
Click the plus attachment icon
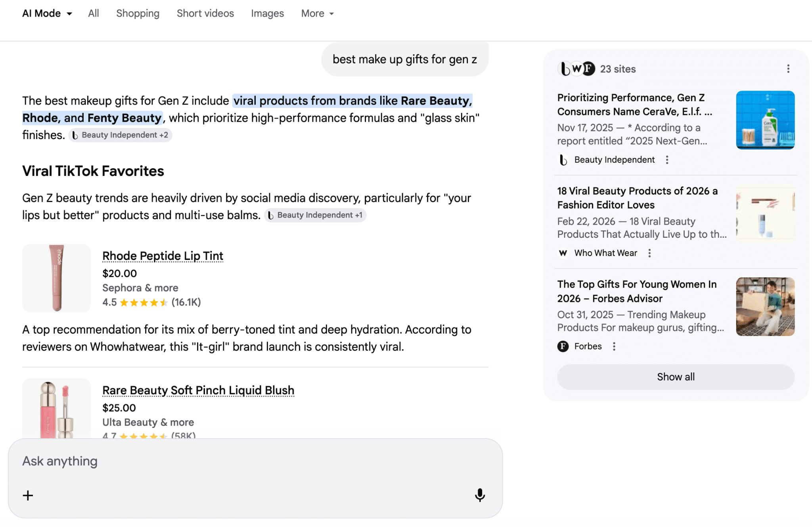tap(28, 495)
